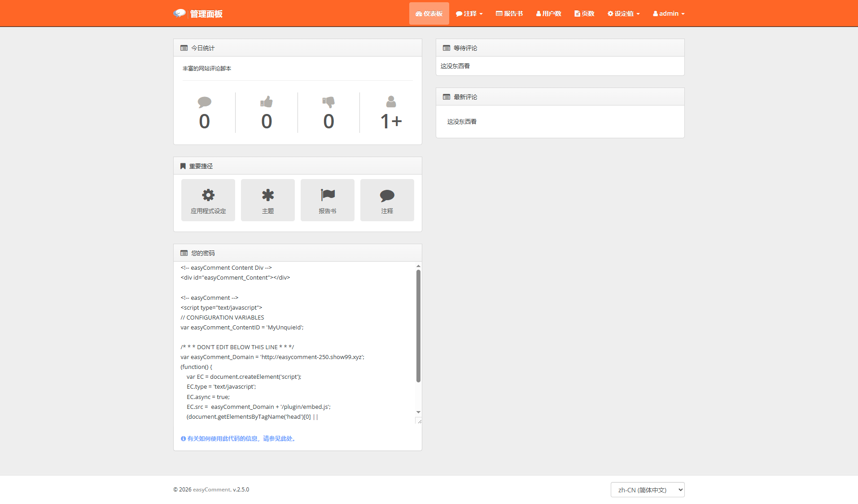
Task: Click the comment bubble statistic icon
Action: 204,102
